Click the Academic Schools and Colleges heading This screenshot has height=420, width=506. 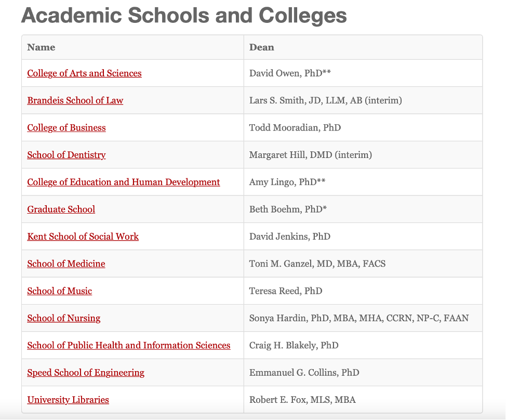click(183, 16)
